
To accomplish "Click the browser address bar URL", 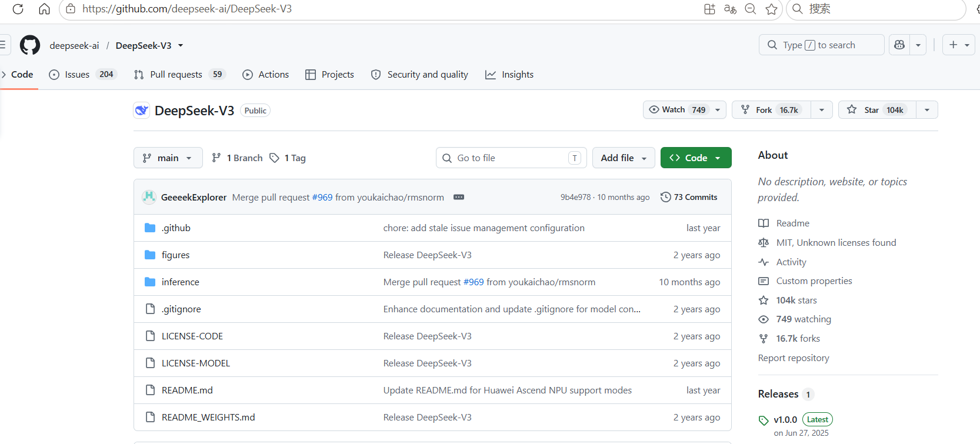I will [187, 9].
